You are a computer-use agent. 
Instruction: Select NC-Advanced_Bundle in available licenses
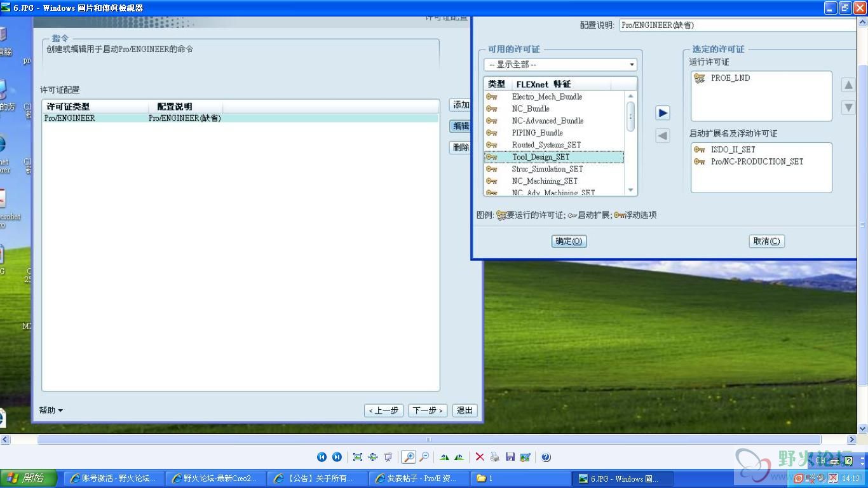coord(553,121)
